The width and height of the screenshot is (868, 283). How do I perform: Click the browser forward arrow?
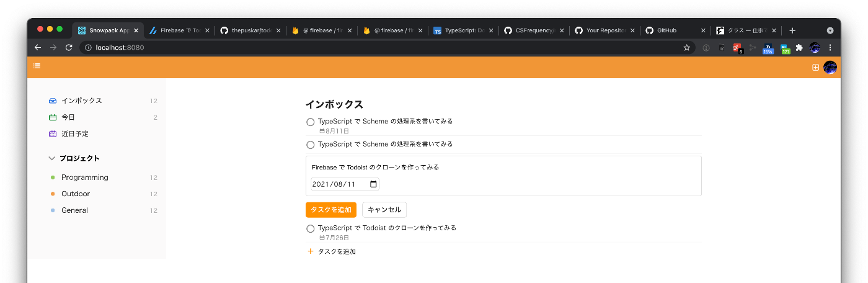[x=53, y=47]
